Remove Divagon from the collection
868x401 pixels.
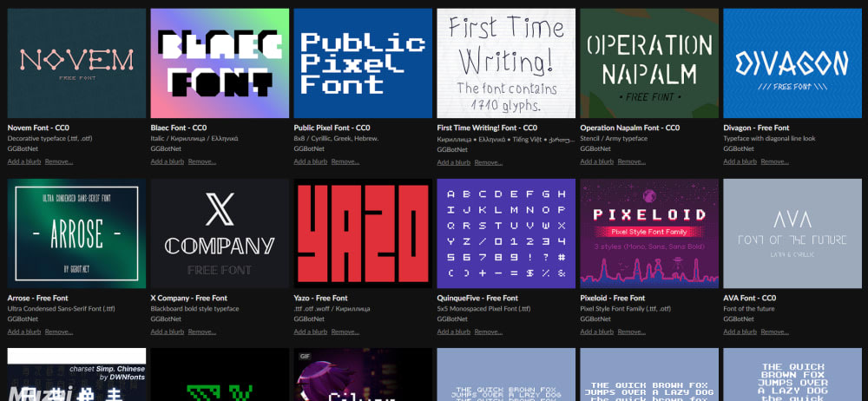pyautogui.click(x=775, y=161)
